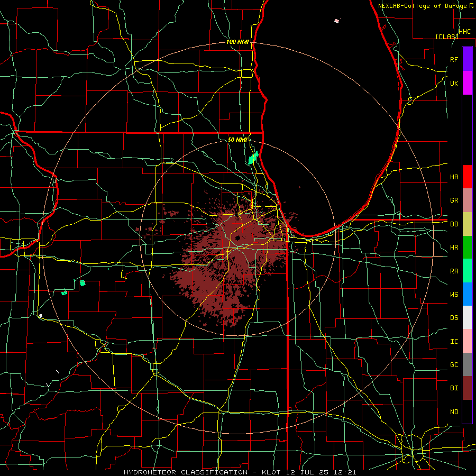476x476 pixels.
Task: Click the bright green RA legend swatch
Action: tap(467, 271)
